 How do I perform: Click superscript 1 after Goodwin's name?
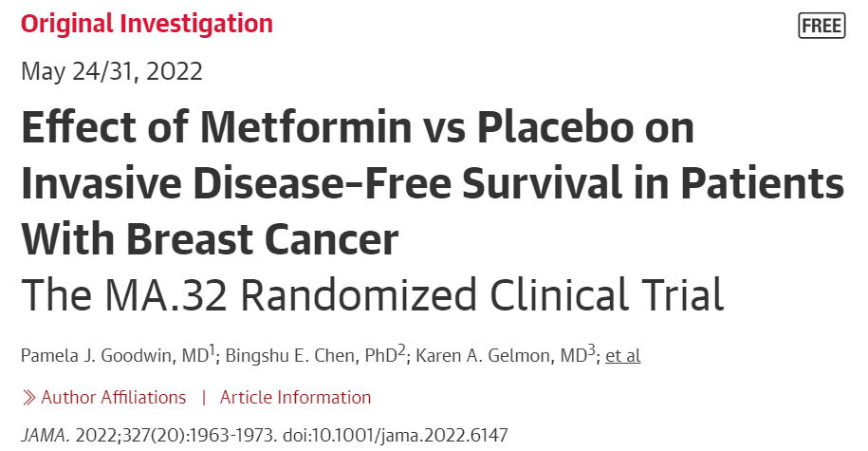pos(212,350)
